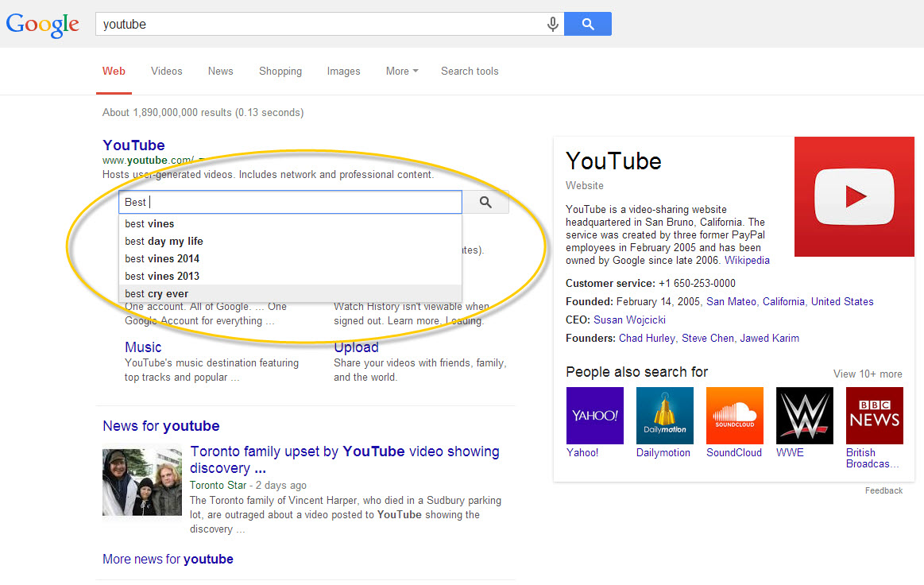Viewport: 924px width, 585px height.
Task: Select the WWE logo tile
Action: pos(804,415)
